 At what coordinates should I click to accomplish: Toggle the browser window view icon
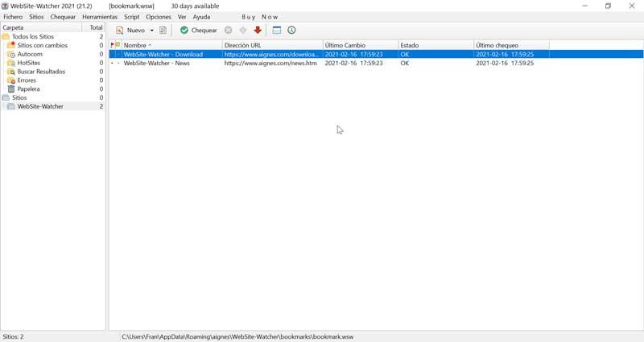click(277, 31)
